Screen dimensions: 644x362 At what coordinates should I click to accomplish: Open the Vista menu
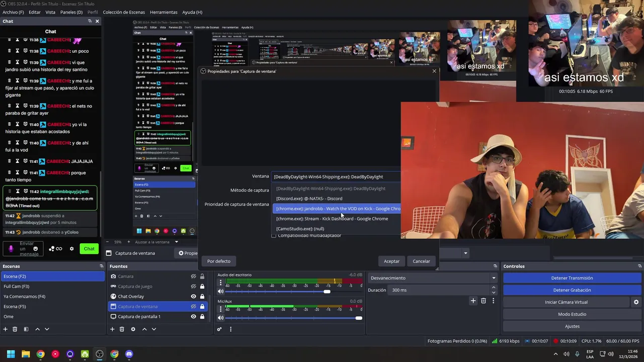[x=50, y=12]
